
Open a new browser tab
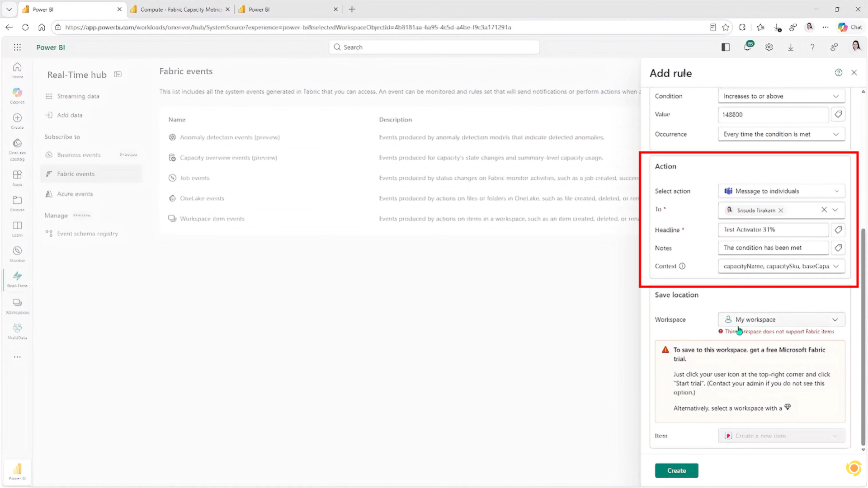click(x=352, y=9)
